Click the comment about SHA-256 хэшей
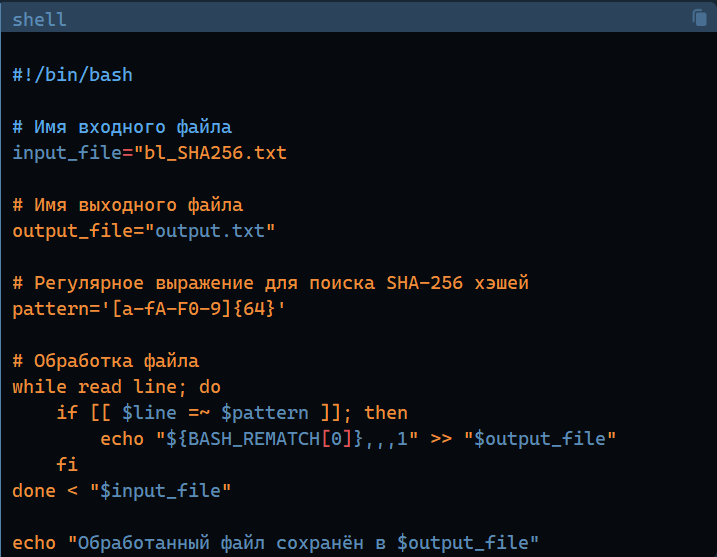 (x=271, y=283)
